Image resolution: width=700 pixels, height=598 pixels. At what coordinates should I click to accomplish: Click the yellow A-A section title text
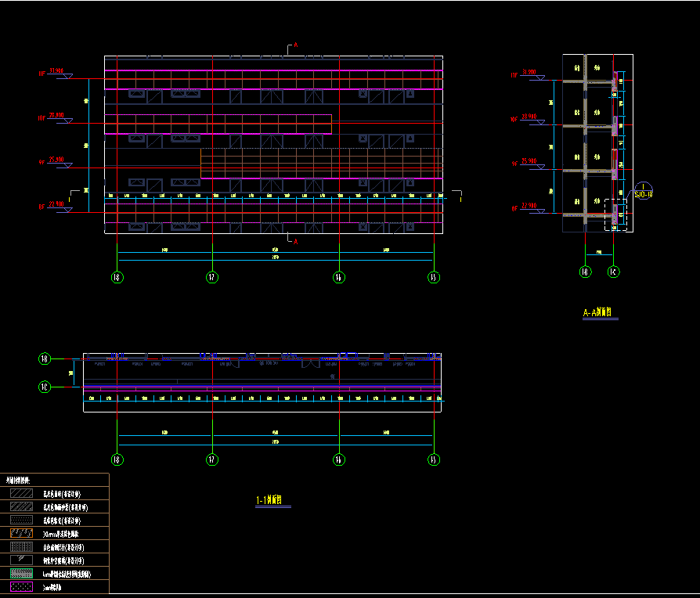(597, 312)
